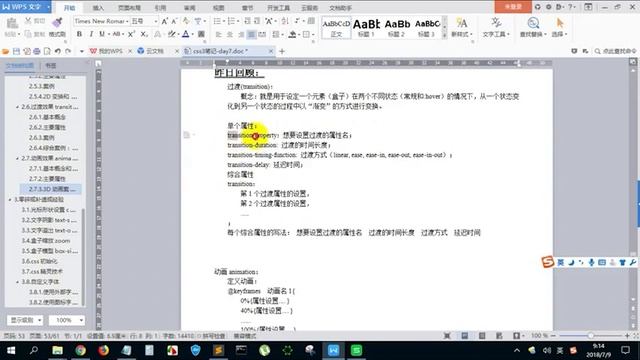Decrease the font size
640x360 pixels.
[174, 21]
